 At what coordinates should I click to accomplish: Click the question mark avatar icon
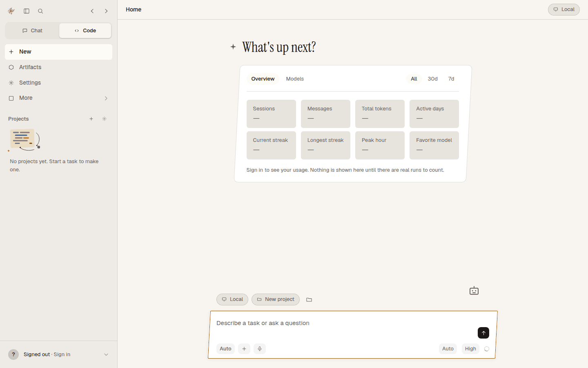13,355
